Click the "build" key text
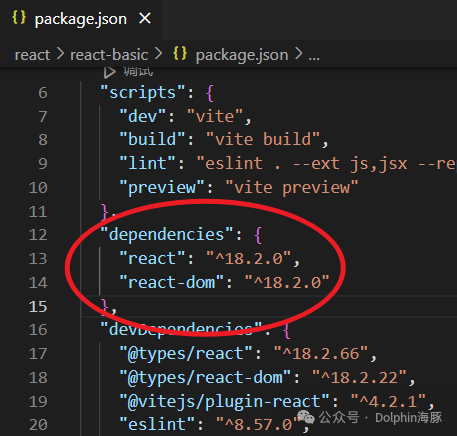This screenshot has height=436, width=457. (x=152, y=139)
